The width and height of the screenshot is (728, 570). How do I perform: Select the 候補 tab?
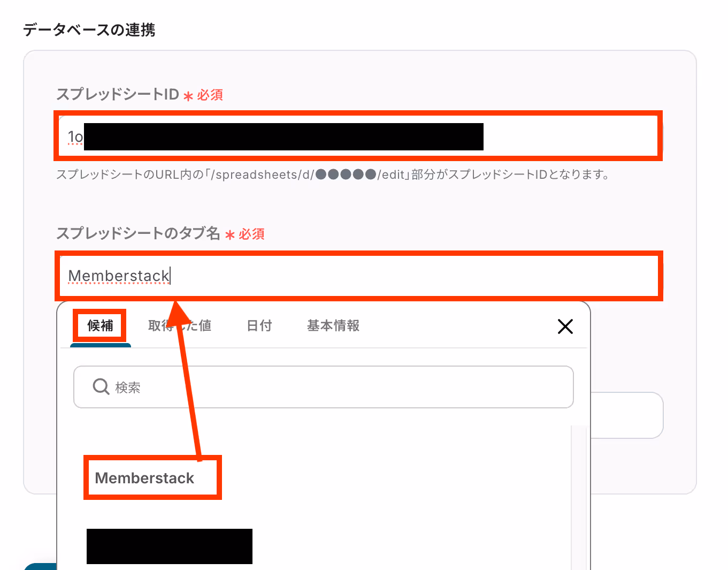pos(100,325)
